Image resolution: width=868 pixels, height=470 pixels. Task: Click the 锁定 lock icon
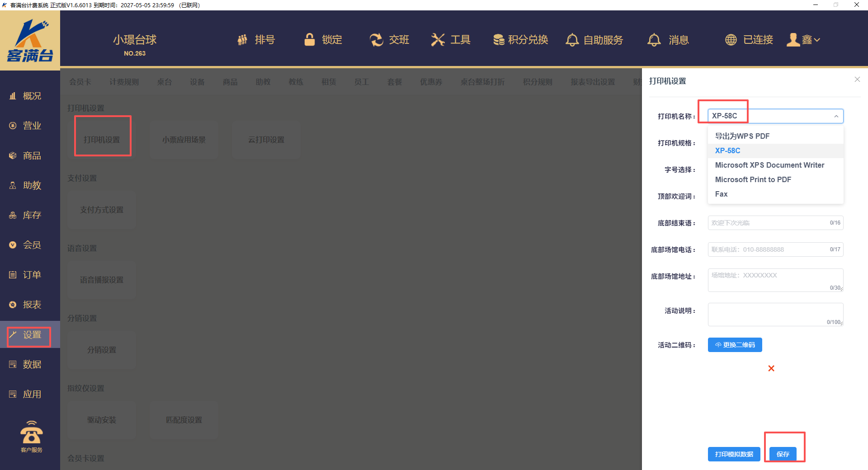click(310, 40)
